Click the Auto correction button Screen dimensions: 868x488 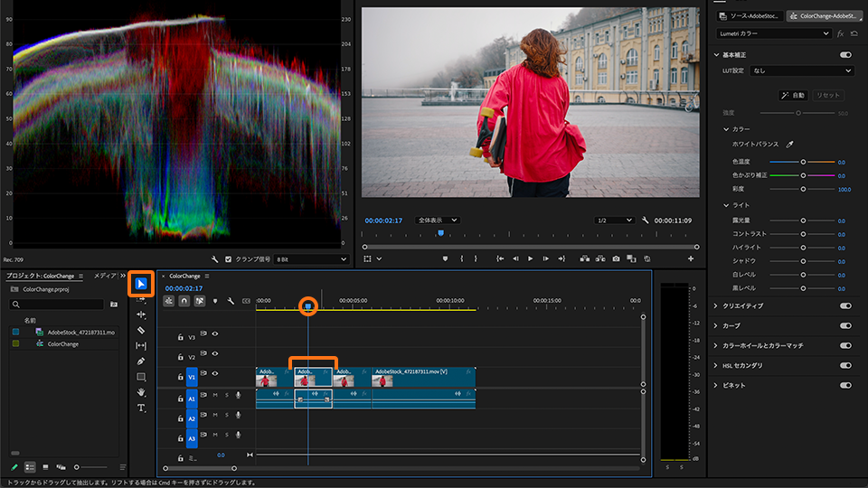(x=792, y=95)
